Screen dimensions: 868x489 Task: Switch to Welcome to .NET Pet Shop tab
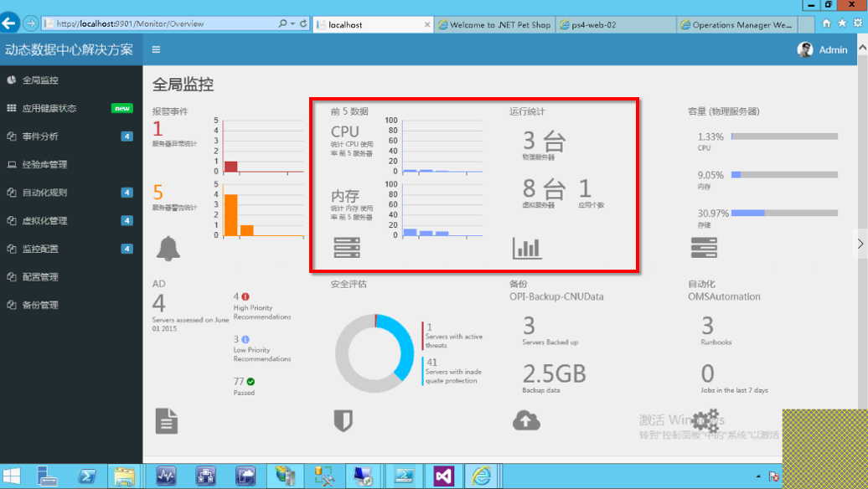494,25
